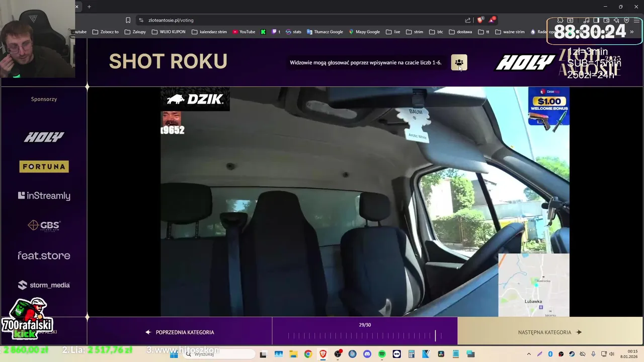Click the share page icon in address bar

468,20
